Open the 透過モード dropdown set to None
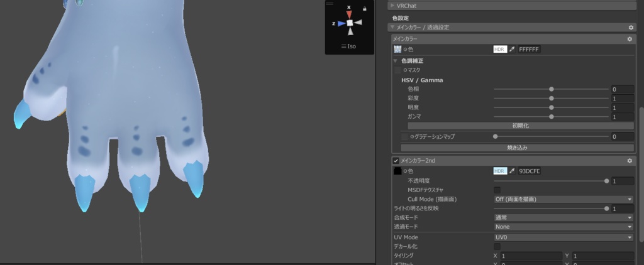This screenshot has width=644, height=265. (563, 227)
